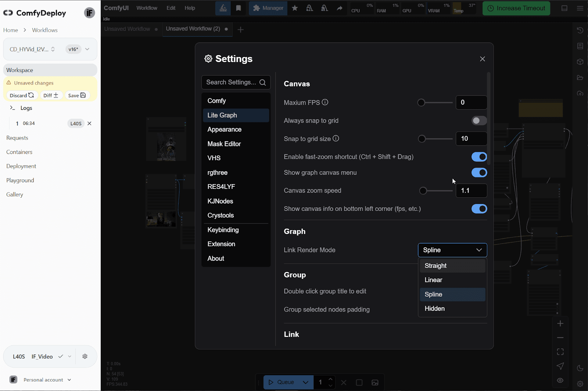Select Straight link render mode
The height and width of the screenshot is (391, 588).
click(x=452, y=266)
